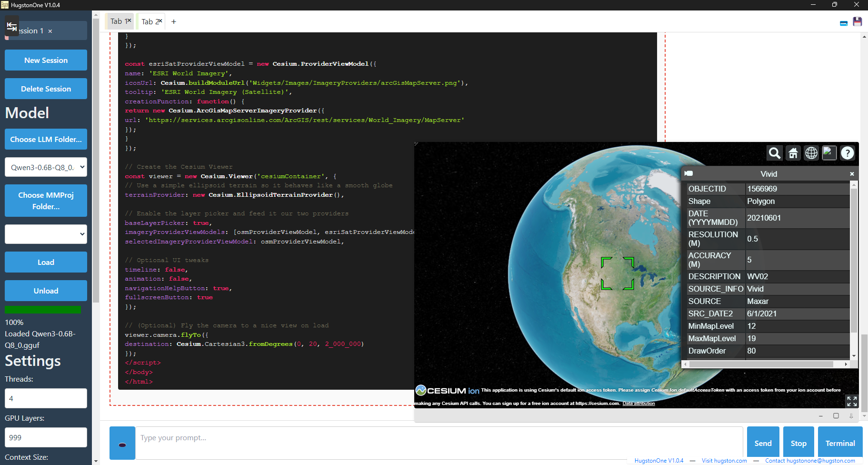Focus the Threads input field
The height and width of the screenshot is (465, 868).
click(46, 398)
